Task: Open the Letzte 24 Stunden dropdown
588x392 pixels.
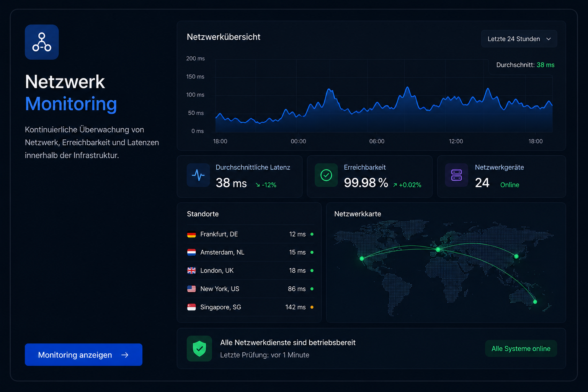Action: [x=519, y=39]
